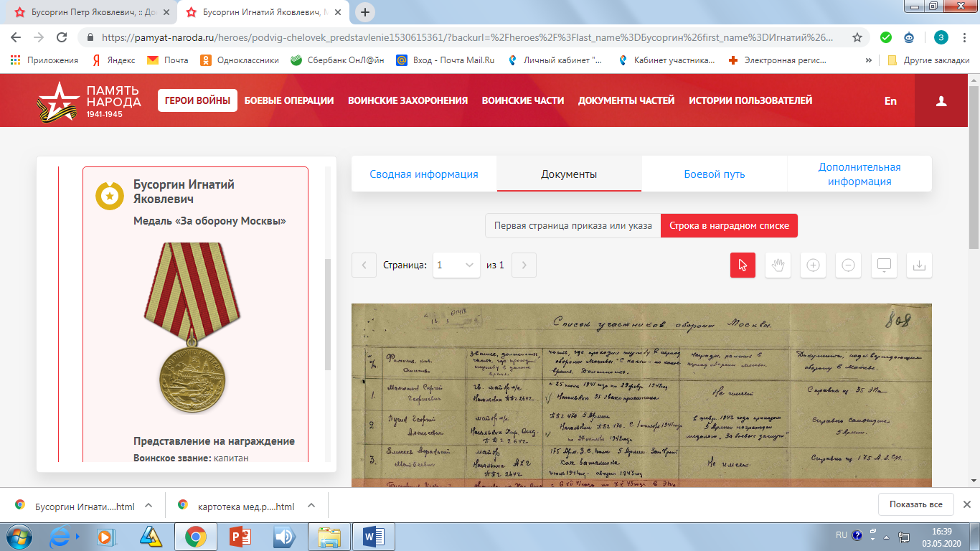Click 'Показать все' downloads button

pyautogui.click(x=915, y=504)
